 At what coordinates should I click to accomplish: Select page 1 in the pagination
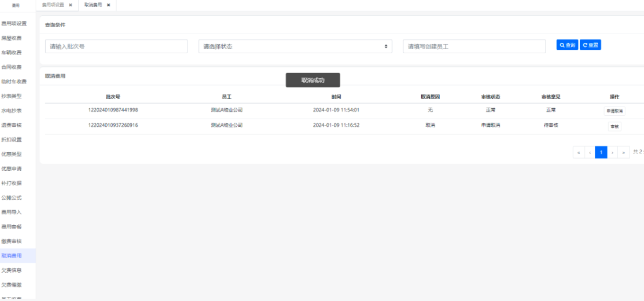[x=601, y=152]
